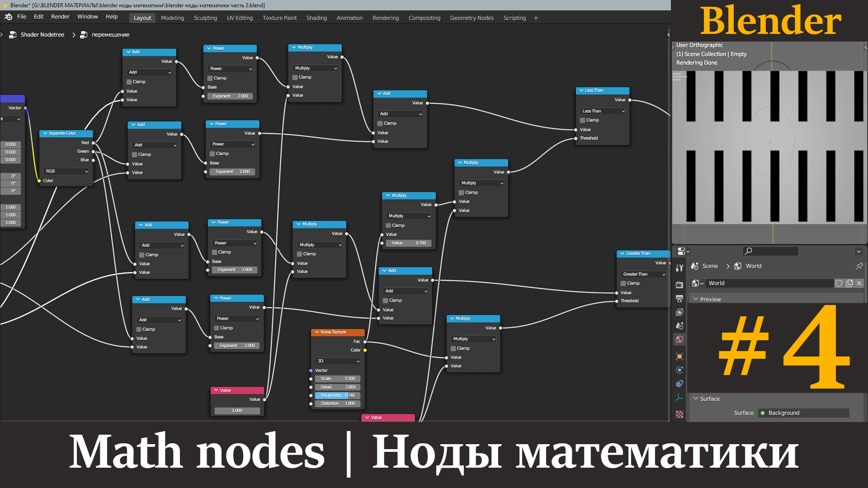This screenshot has height=488, width=868.
Task: Select the View Layer properties tab
Action: 679,312
